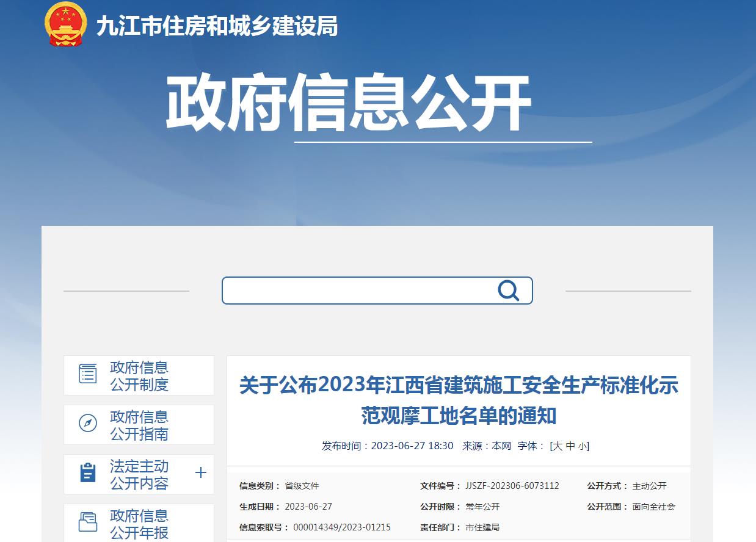The width and height of the screenshot is (756, 542).
Task: Expand 法定主动公开内容 with the plus sign
Action: 200,473
